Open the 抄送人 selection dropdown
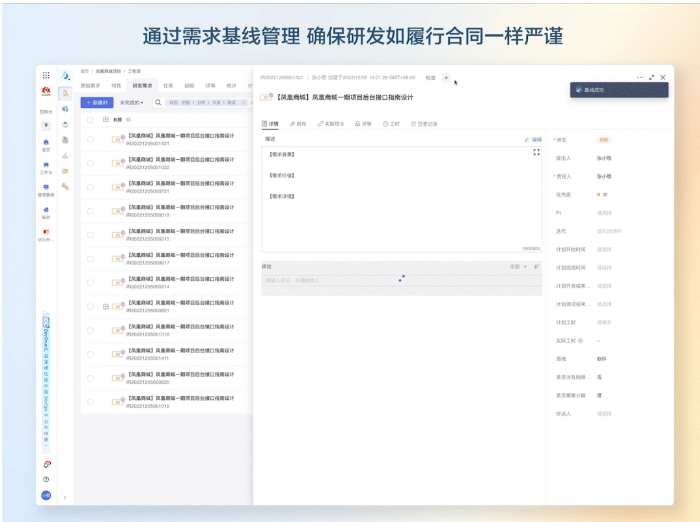 (x=604, y=414)
